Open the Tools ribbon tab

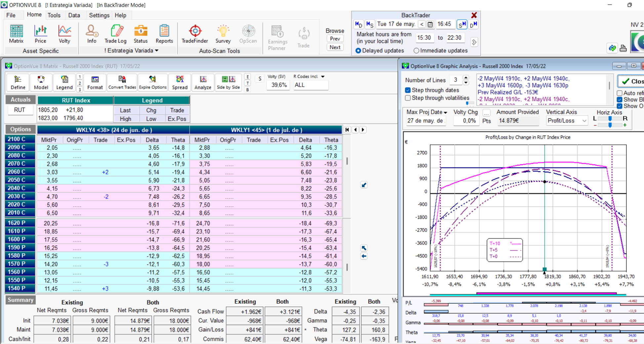click(x=54, y=15)
